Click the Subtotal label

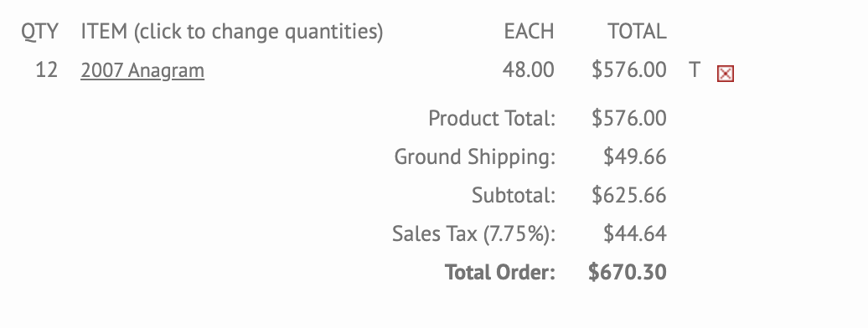[x=513, y=196]
